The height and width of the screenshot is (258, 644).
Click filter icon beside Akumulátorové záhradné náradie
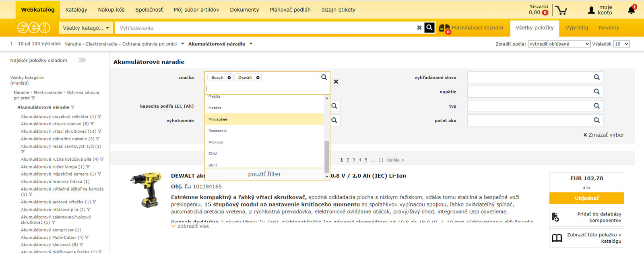click(x=97, y=139)
